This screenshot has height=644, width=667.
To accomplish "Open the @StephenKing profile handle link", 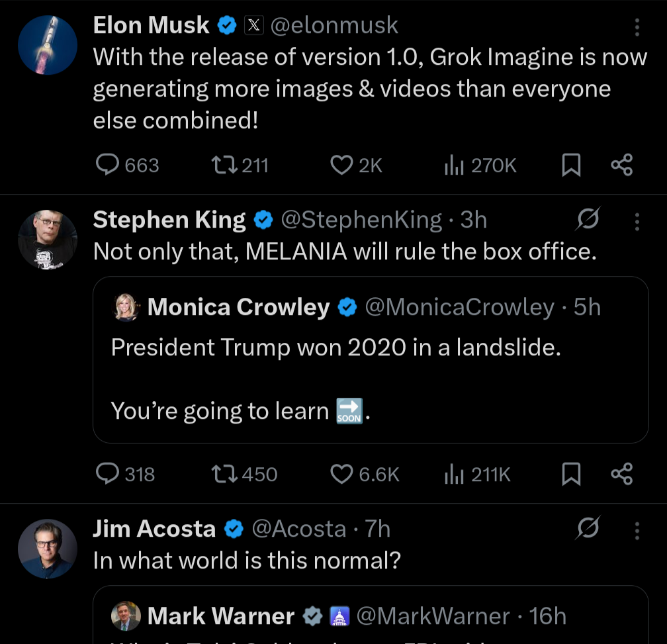I will coord(361,220).
